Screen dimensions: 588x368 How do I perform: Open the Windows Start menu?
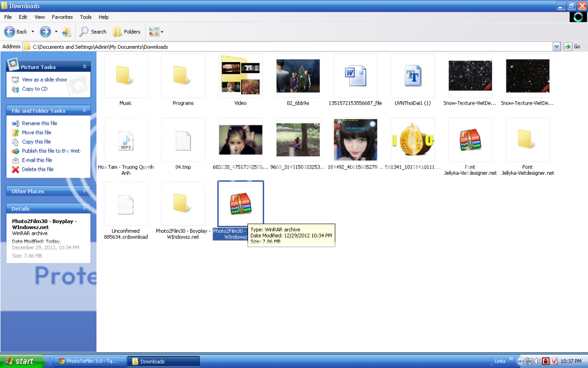tap(22, 361)
